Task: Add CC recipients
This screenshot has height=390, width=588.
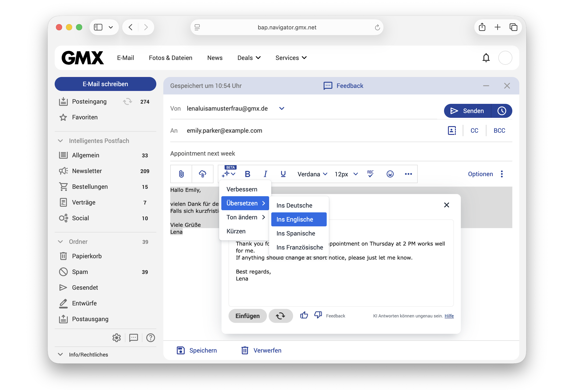Action: 474,130
